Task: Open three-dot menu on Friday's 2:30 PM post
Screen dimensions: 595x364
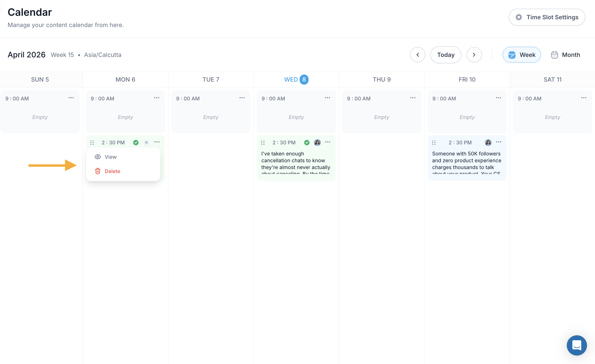Action: pos(498,142)
